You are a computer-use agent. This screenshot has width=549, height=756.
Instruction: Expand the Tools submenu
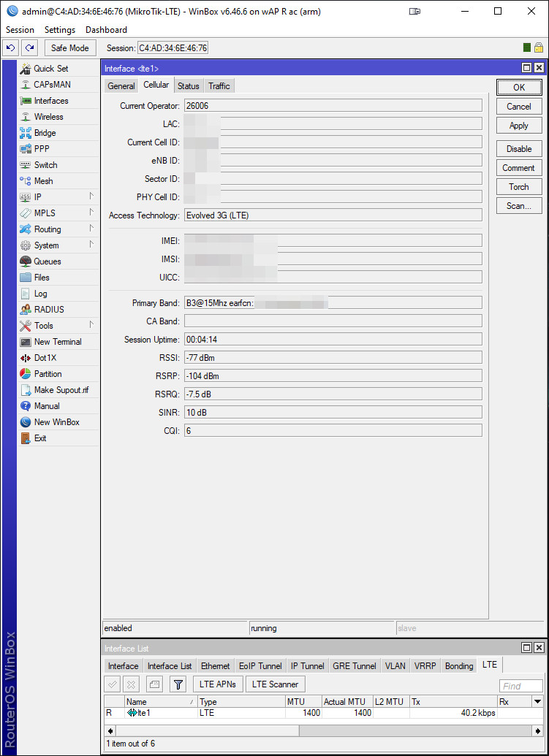pos(91,324)
